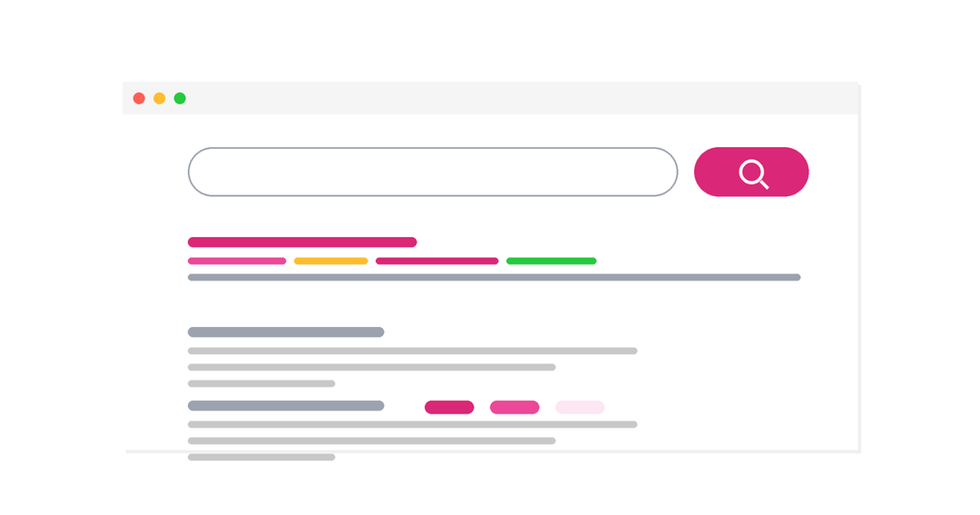Click the pale pink pill tag
Image resolution: width=980 pixels, height=515 pixels.
[580, 407]
